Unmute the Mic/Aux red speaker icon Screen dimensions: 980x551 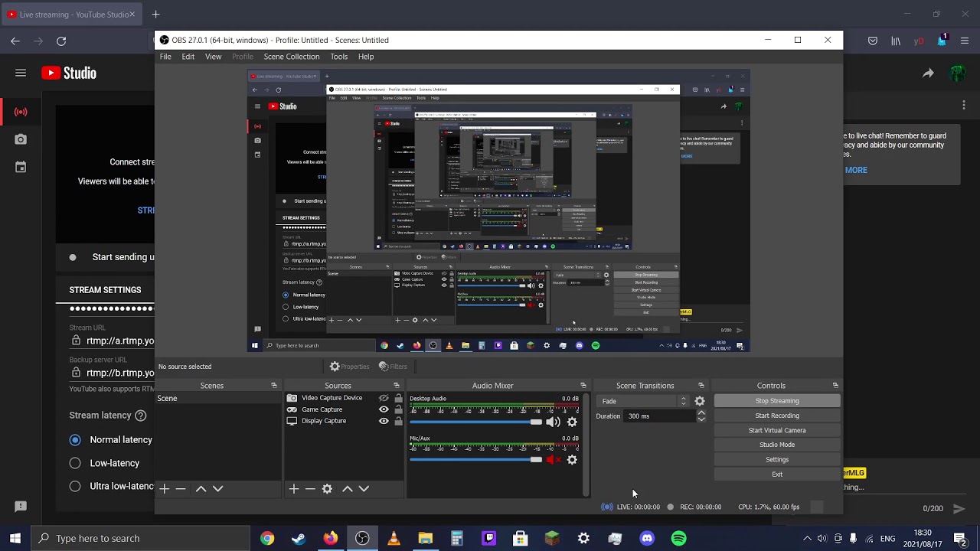pos(553,459)
